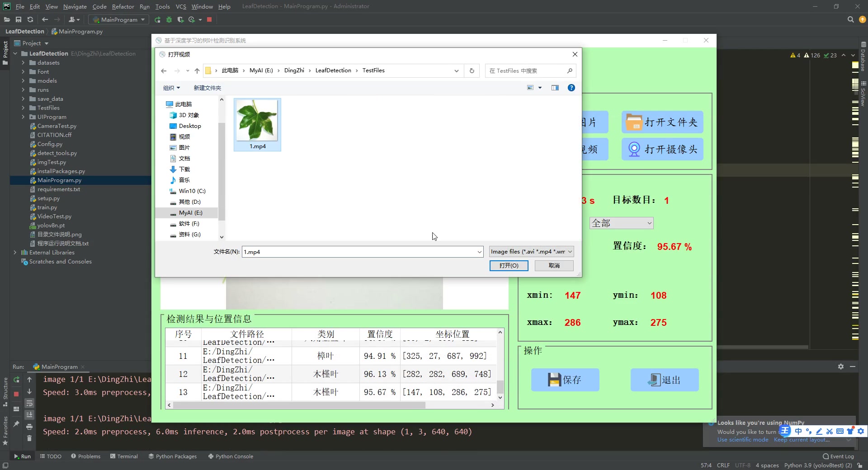Viewport: 868px width, 470px height.
Task: Open a folder using the 打开文件夹 icon
Action: (x=662, y=122)
